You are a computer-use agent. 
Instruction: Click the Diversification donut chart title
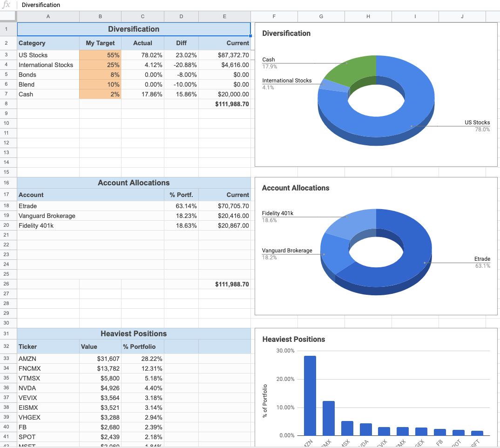tap(286, 33)
